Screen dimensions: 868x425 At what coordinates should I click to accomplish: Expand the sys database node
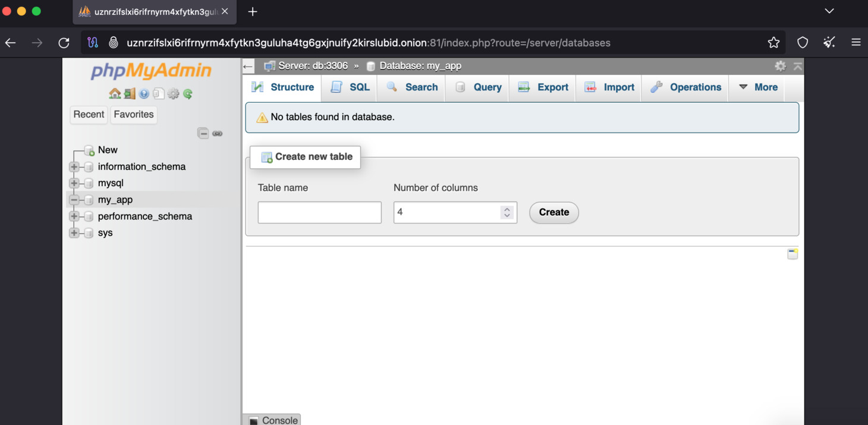click(74, 233)
